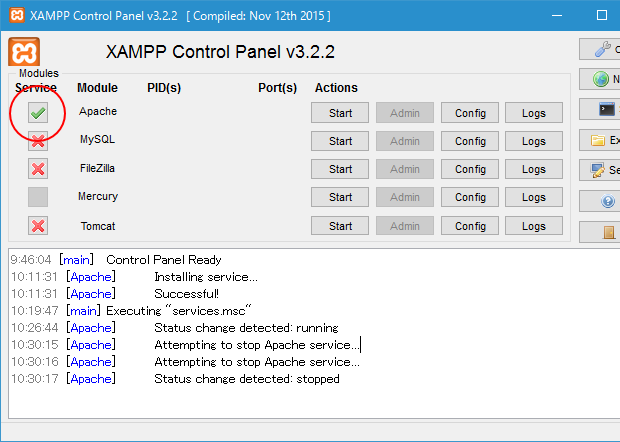620x442 pixels.
Task: Toggle the Apache service green checkmark
Action: [x=38, y=113]
